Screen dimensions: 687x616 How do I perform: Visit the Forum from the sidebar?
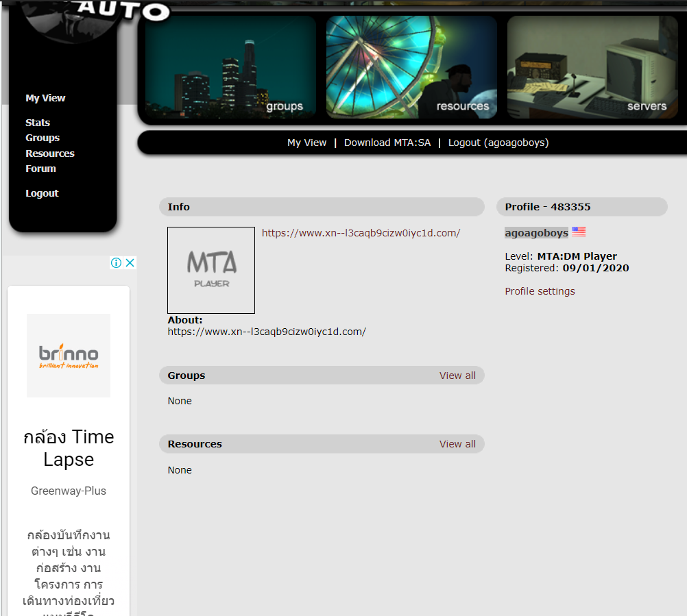40,169
